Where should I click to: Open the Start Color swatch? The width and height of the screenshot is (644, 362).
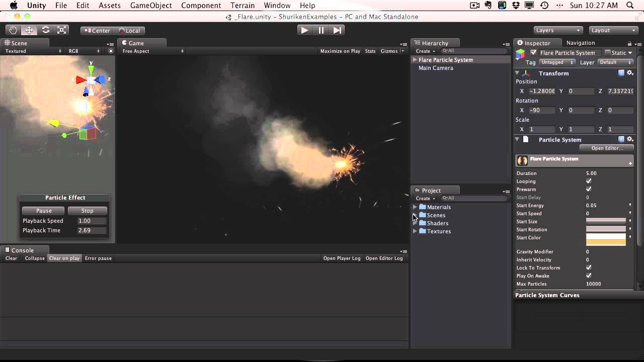coord(605,240)
